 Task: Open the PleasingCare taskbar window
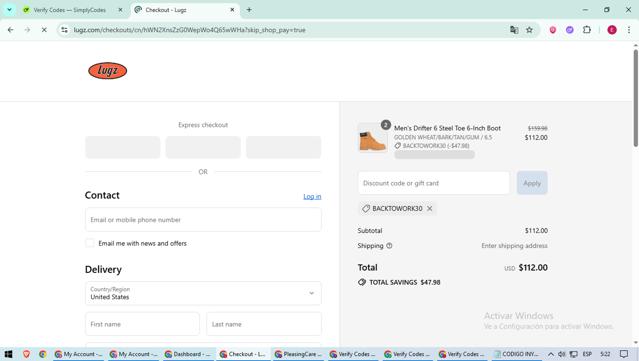[298, 354]
